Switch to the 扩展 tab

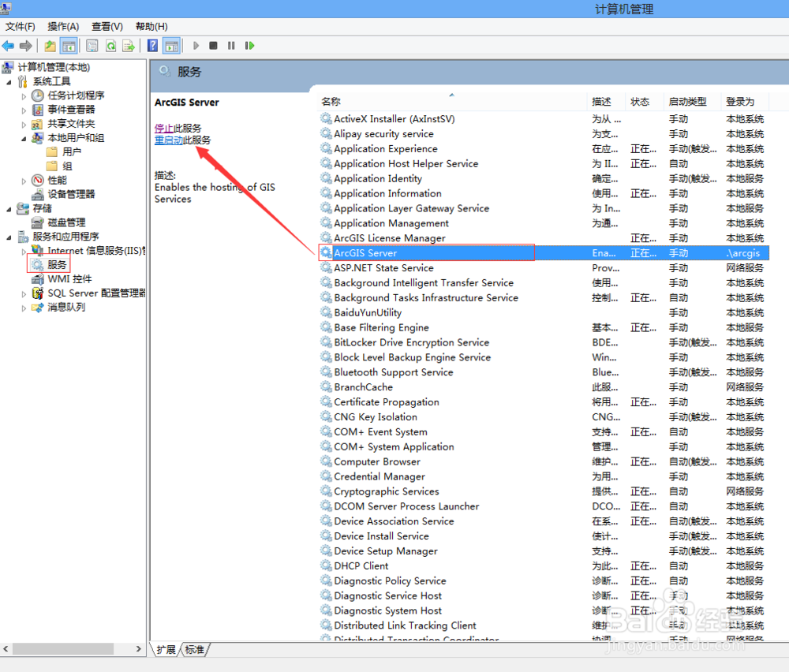[166, 649]
